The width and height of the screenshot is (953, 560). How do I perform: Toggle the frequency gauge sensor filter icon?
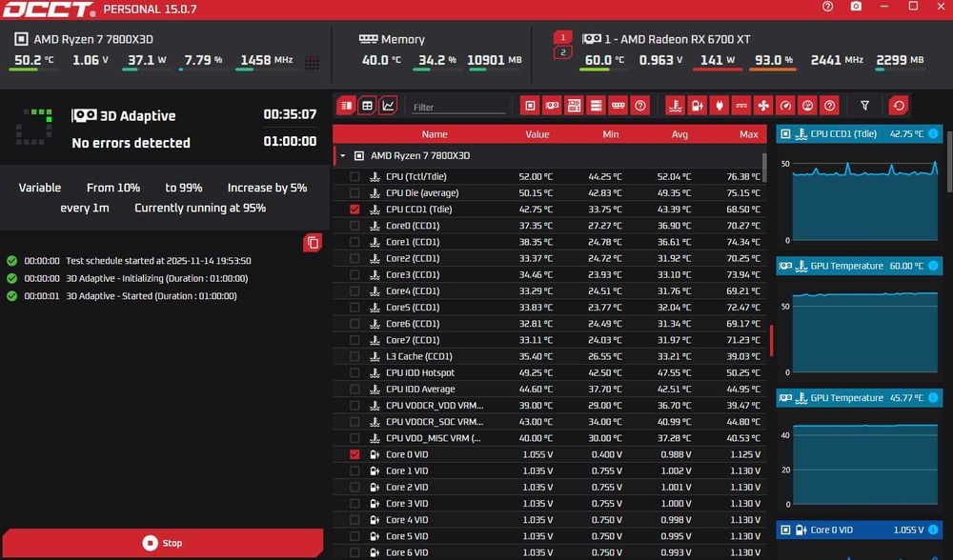click(785, 106)
